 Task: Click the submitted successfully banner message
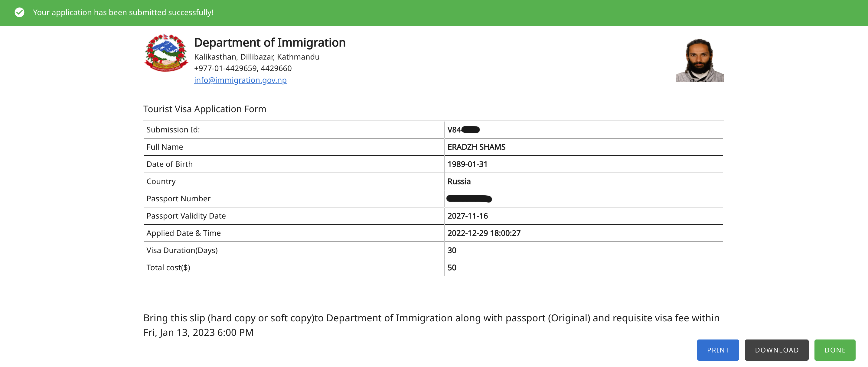123,12
